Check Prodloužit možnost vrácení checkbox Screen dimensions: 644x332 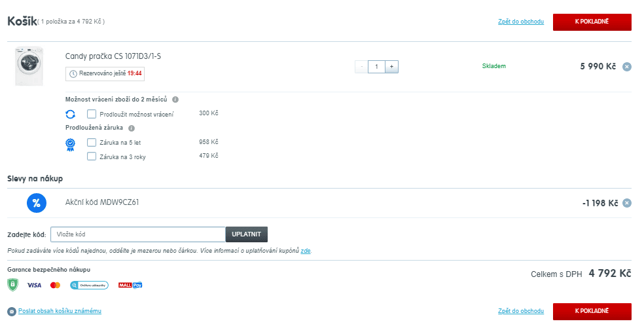point(92,114)
